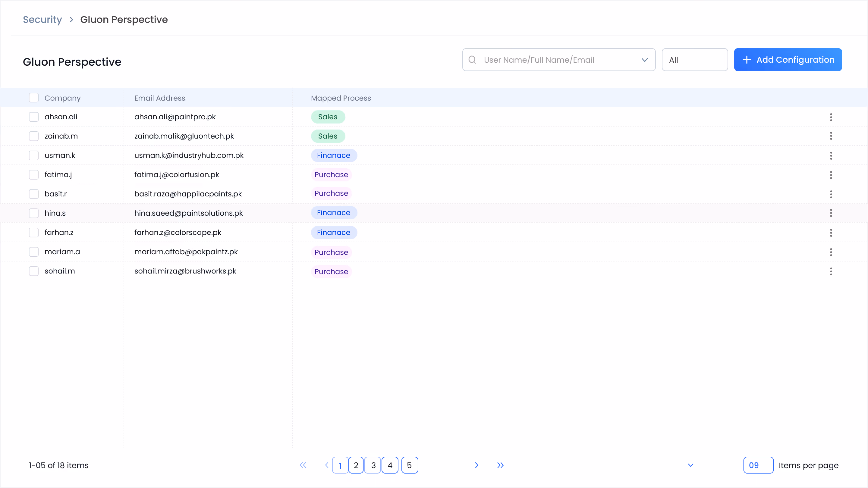Open the kebab menu in usman.k row

pyautogui.click(x=831, y=156)
